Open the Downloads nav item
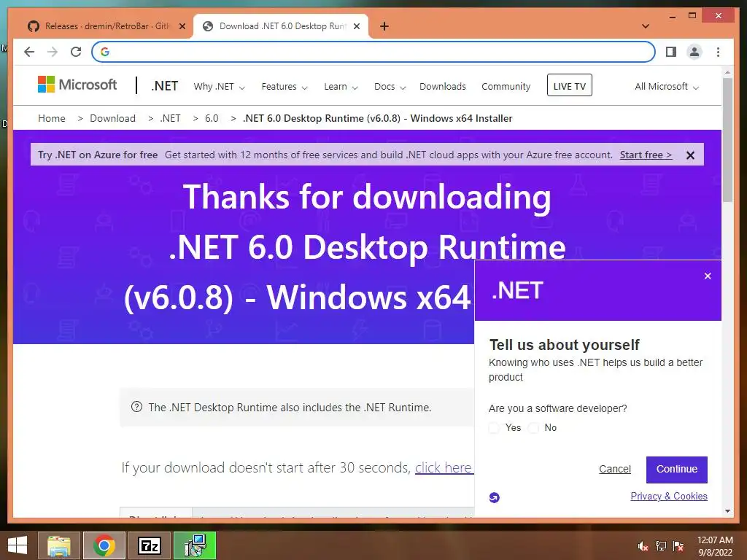Image resolution: width=747 pixels, height=560 pixels. pyautogui.click(x=443, y=87)
